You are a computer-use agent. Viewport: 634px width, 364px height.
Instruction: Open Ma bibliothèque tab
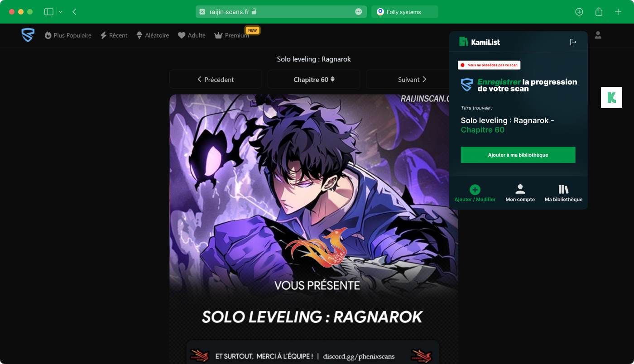563,193
